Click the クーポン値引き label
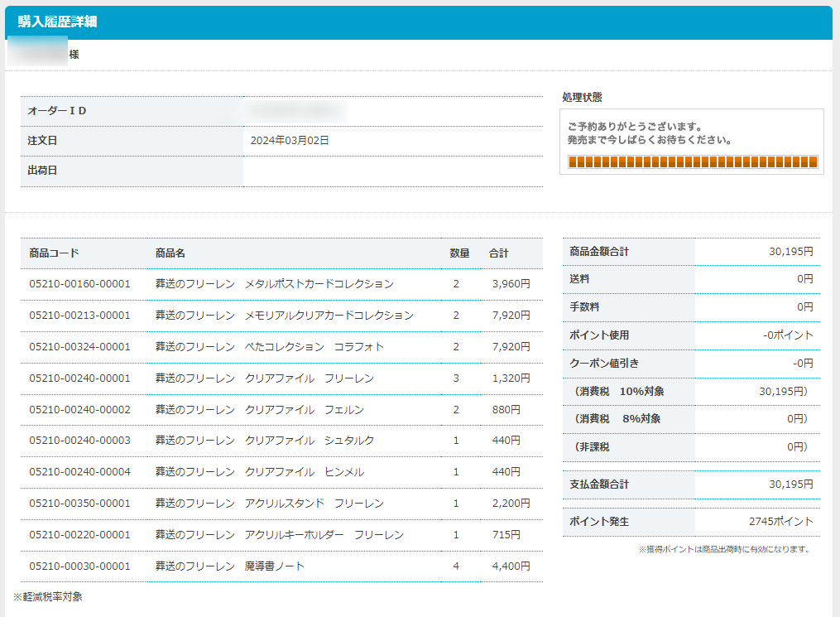Viewport: 840px width, 617px height. (x=604, y=364)
